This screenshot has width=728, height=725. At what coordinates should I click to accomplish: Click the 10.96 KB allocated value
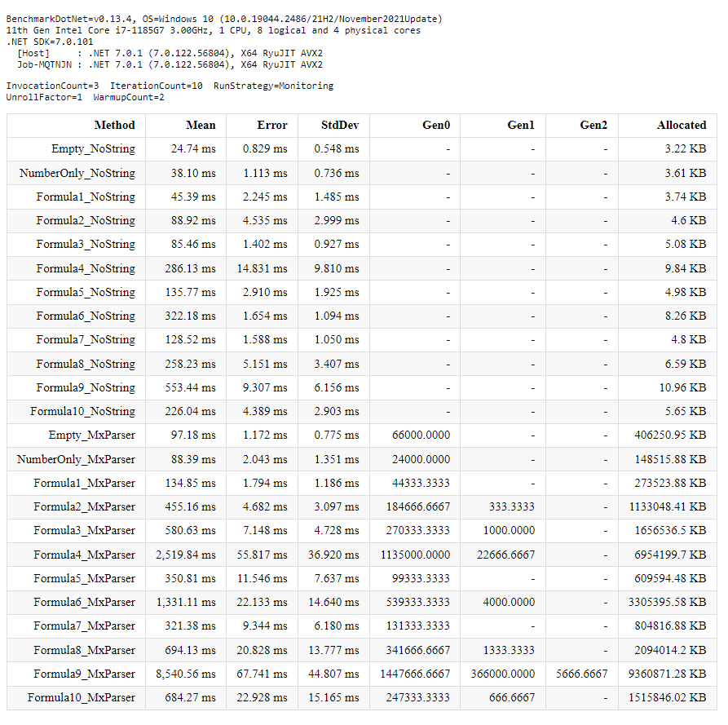tap(683, 387)
